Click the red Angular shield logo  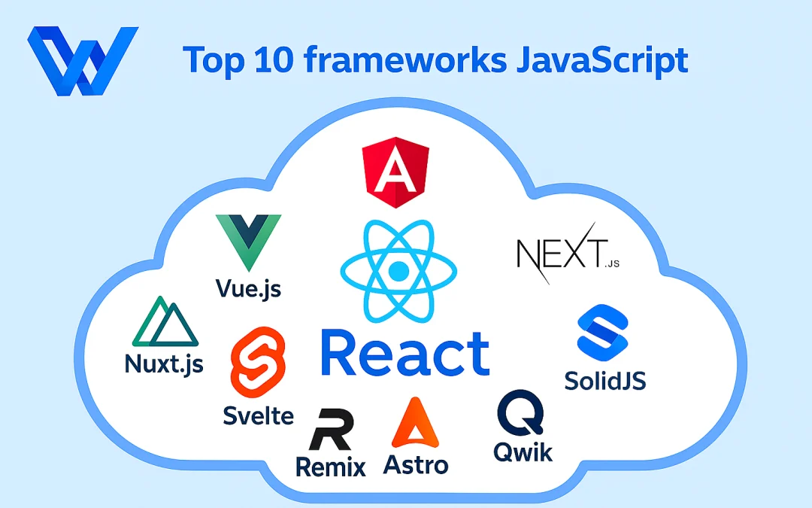395,172
